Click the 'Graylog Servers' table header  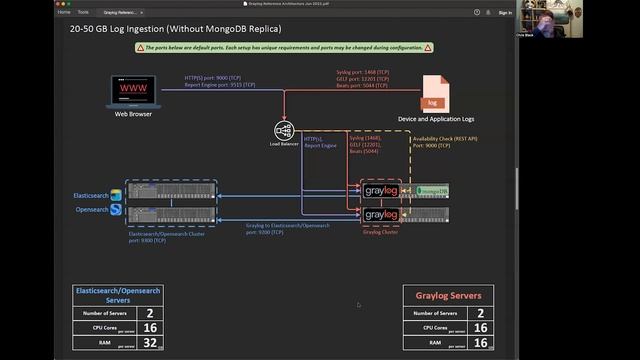[448, 296]
